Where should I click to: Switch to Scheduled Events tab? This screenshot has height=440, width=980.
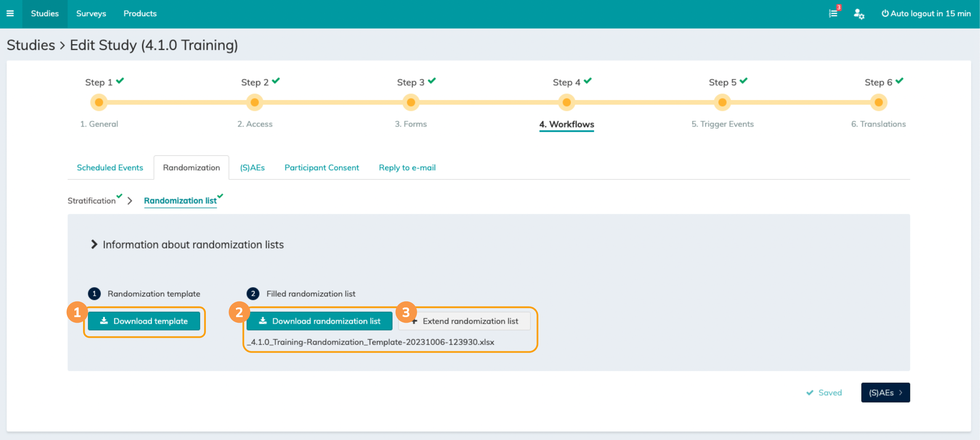[x=110, y=168]
